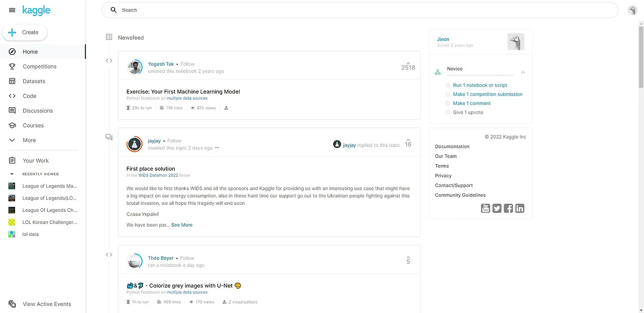The image size is (644, 313).
Task: Select Make 1 competition submission
Action: pyautogui.click(x=488, y=94)
